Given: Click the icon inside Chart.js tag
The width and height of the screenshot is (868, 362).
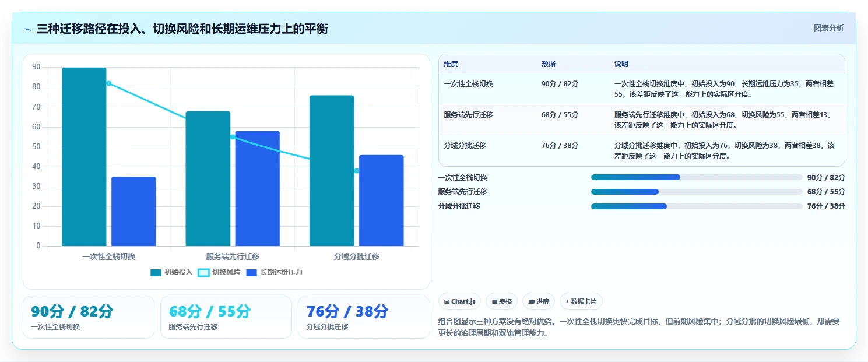Looking at the screenshot, I should click(x=447, y=301).
